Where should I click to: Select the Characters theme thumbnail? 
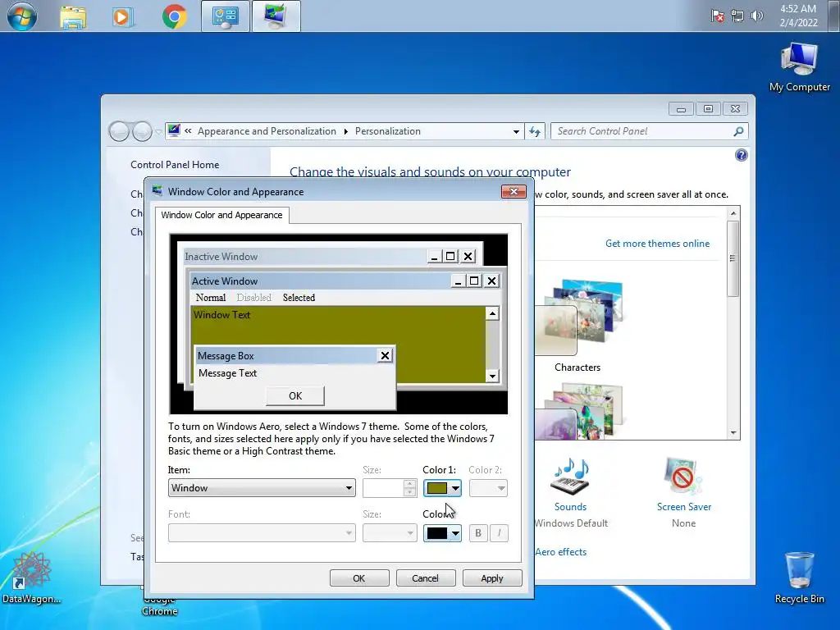577,317
